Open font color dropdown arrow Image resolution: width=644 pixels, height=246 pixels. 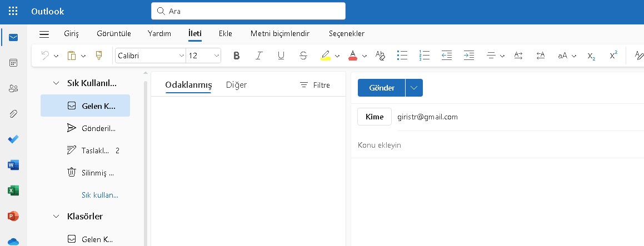365,56
